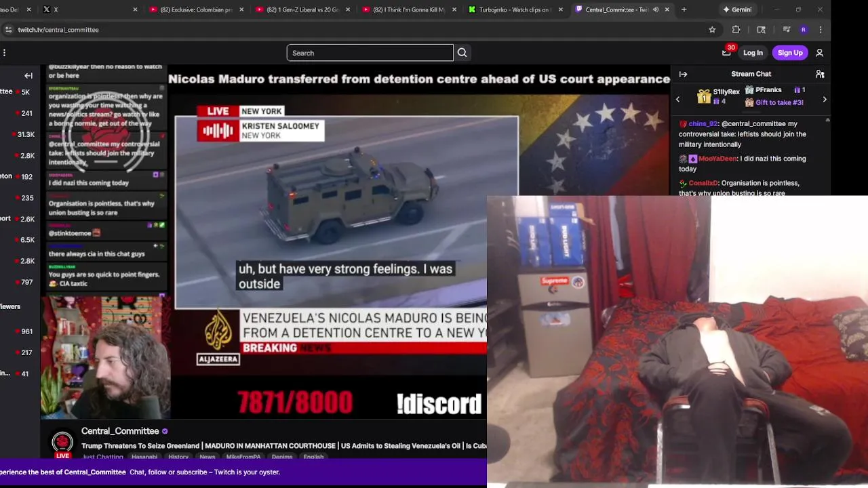Switch to Exclusive: Colombian YouTube tab
Image resolution: width=868 pixels, height=488 pixels.
tap(196, 9)
